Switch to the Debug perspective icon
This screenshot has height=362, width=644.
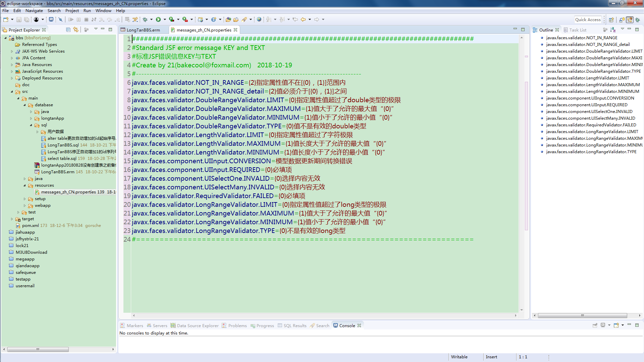click(x=637, y=20)
